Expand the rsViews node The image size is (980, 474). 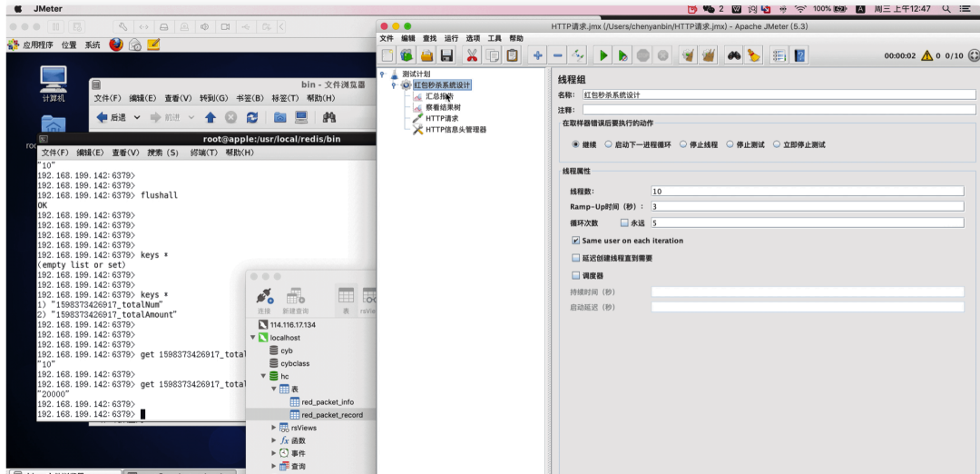click(x=274, y=428)
